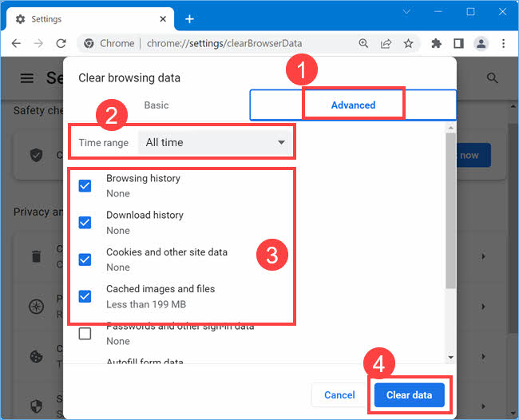Toggle Cookies and other site data checkbox
The height and width of the screenshot is (420, 519).
pos(85,260)
